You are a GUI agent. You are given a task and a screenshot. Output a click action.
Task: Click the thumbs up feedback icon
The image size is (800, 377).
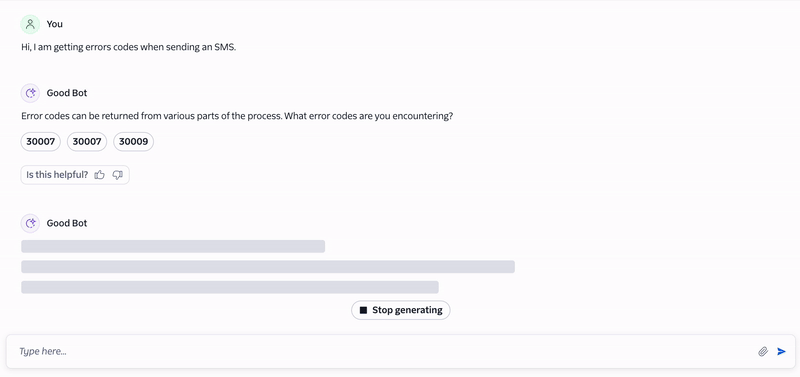click(x=99, y=175)
